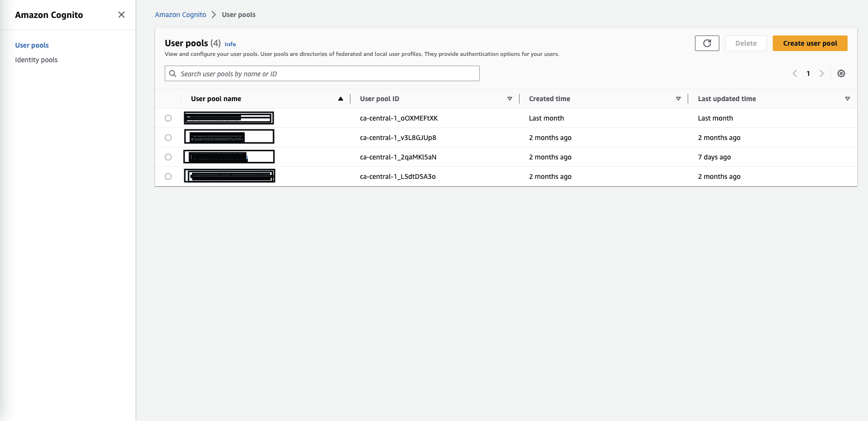This screenshot has width=868, height=421.
Task: Click the Delete button
Action: click(x=746, y=43)
